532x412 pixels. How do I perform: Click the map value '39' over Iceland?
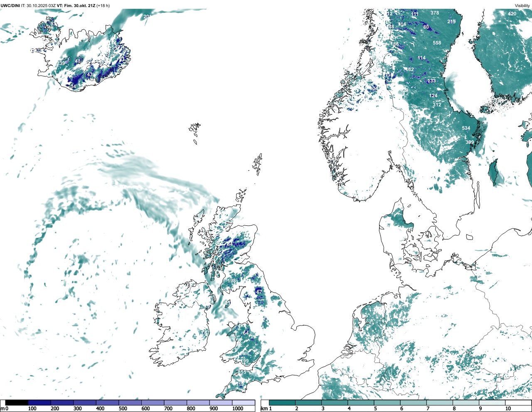pos(62,63)
